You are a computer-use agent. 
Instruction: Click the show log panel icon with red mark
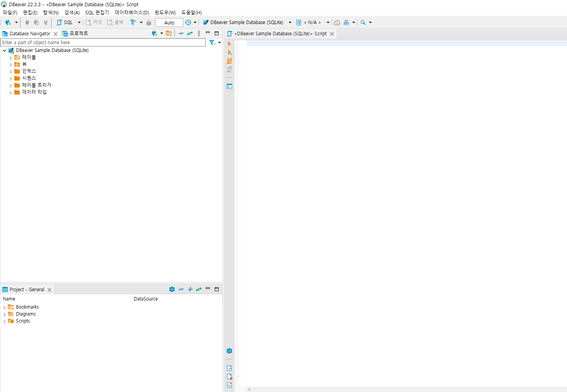point(229,376)
